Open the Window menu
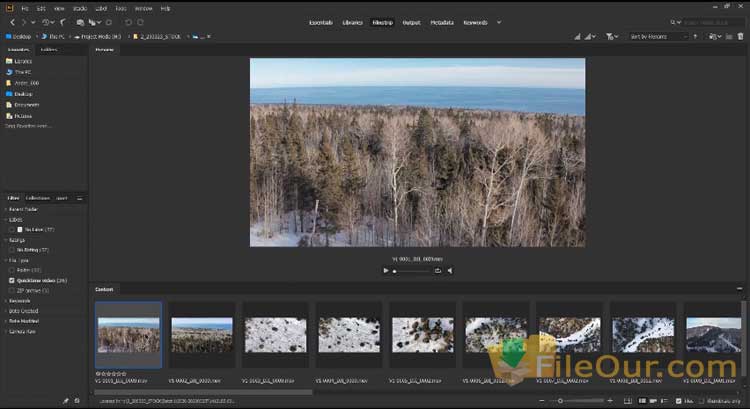The image size is (750, 409). (142, 8)
